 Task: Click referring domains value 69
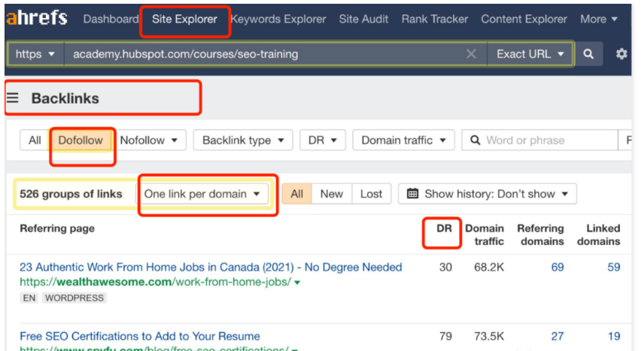click(557, 268)
